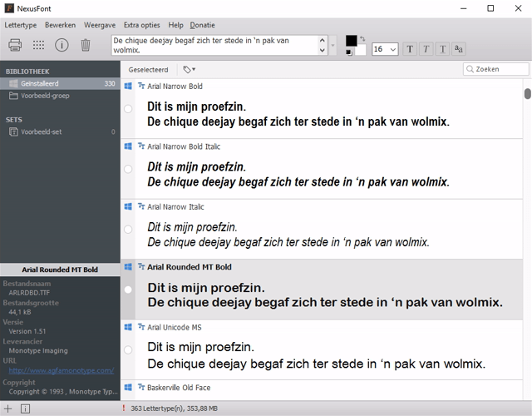Open the Lettertype menu

pyautogui.click(x=20, y=25)
